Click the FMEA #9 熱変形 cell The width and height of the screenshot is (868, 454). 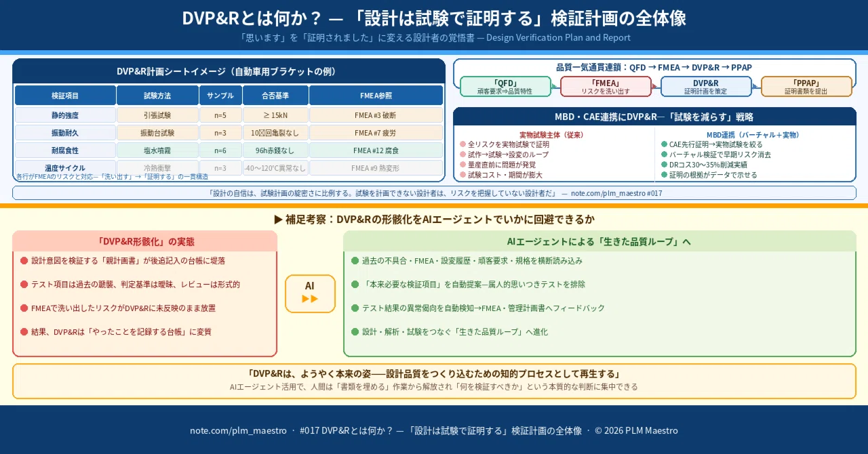[376, 168]
